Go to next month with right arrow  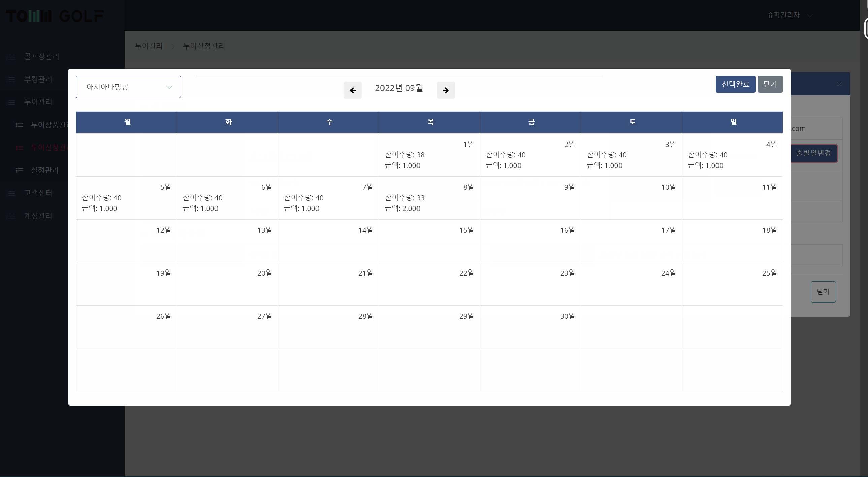pyautogui.click(x=445, y=90)
